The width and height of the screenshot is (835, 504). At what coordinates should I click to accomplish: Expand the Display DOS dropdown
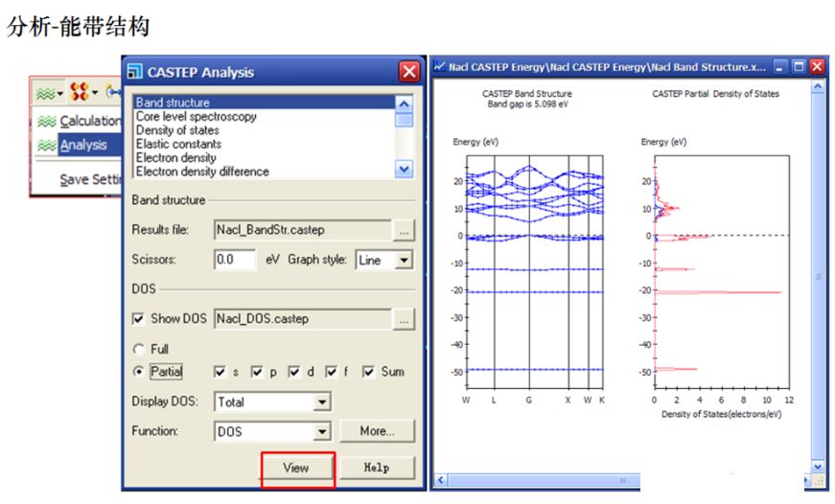[x=321, y=402]
